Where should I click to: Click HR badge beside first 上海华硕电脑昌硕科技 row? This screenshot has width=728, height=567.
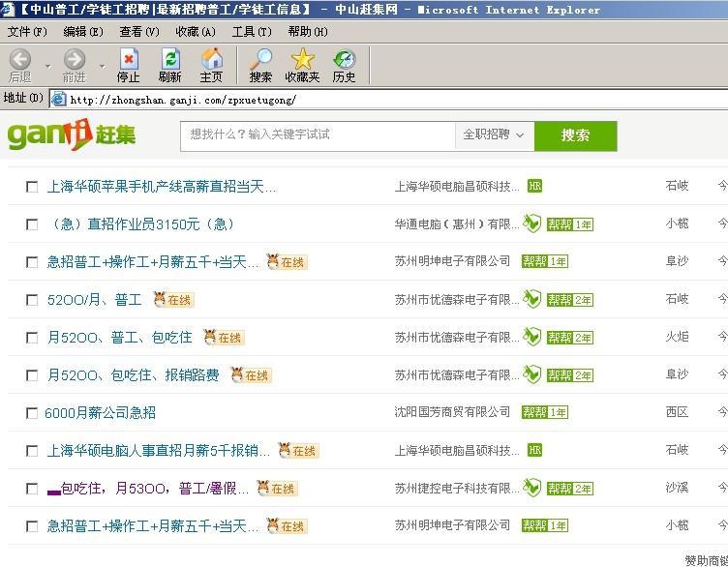click(534, 186)
